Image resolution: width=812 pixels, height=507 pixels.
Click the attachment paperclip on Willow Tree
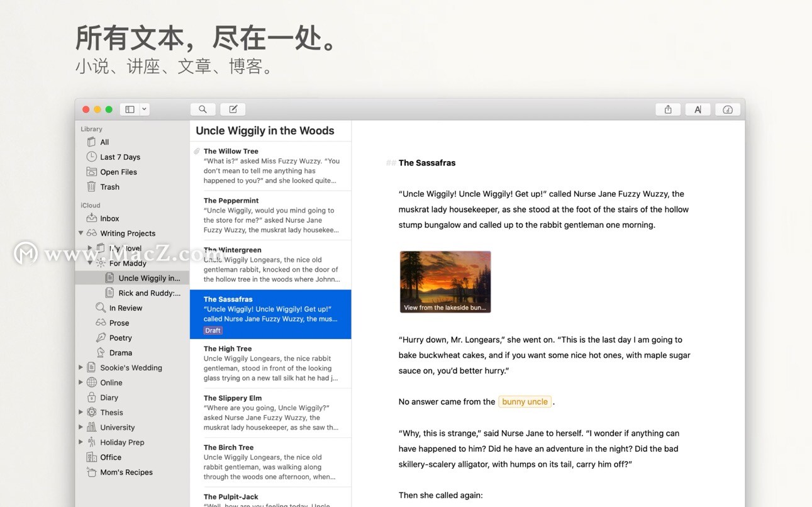point(197,151)
